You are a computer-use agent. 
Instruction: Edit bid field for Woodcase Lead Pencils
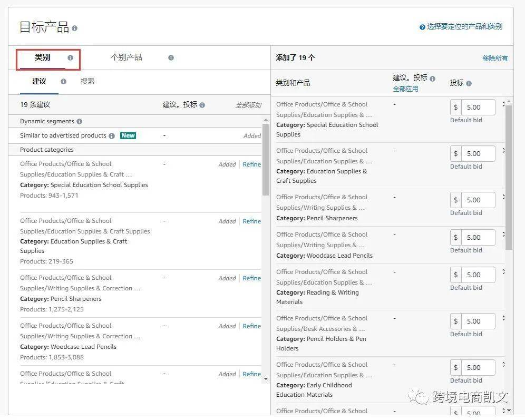point(478,238)
